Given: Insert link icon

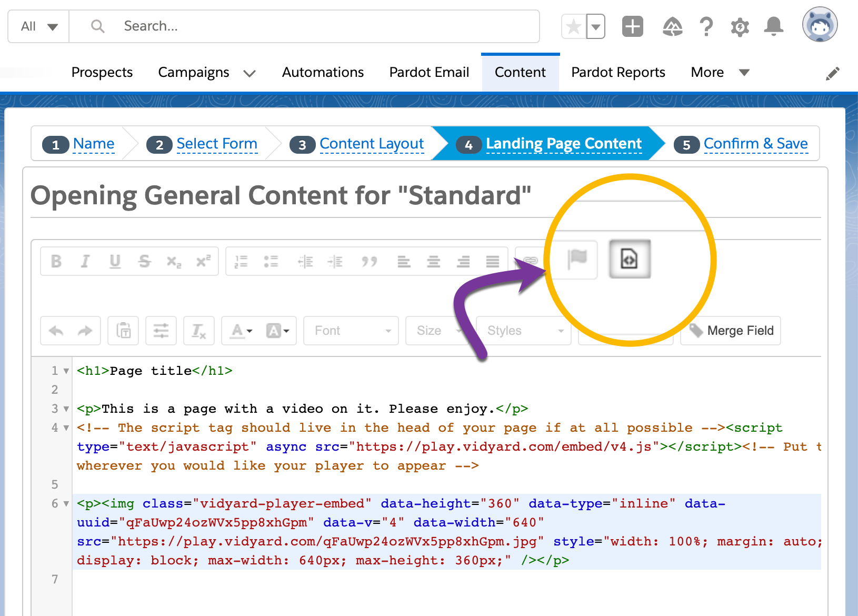Looking at the screenshot, I should 530,261.
